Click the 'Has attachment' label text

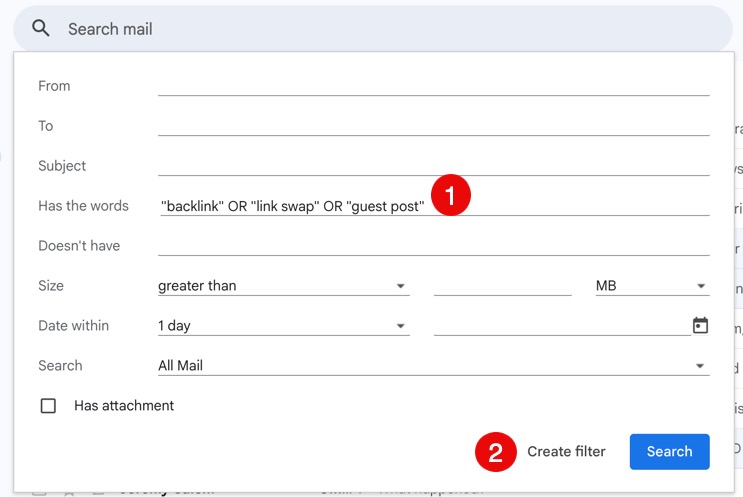pyautogui.click(x=124, y=406)
